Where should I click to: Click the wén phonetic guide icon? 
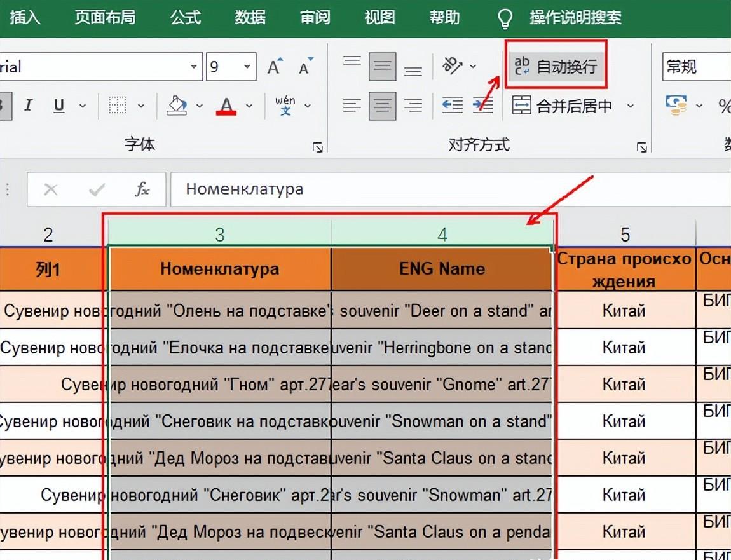285,106
